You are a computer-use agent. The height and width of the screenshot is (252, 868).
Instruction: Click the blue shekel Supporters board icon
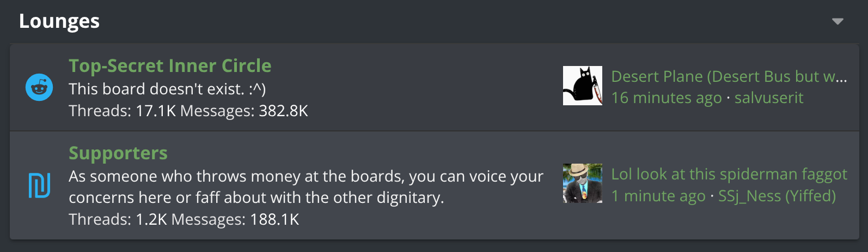39,185
